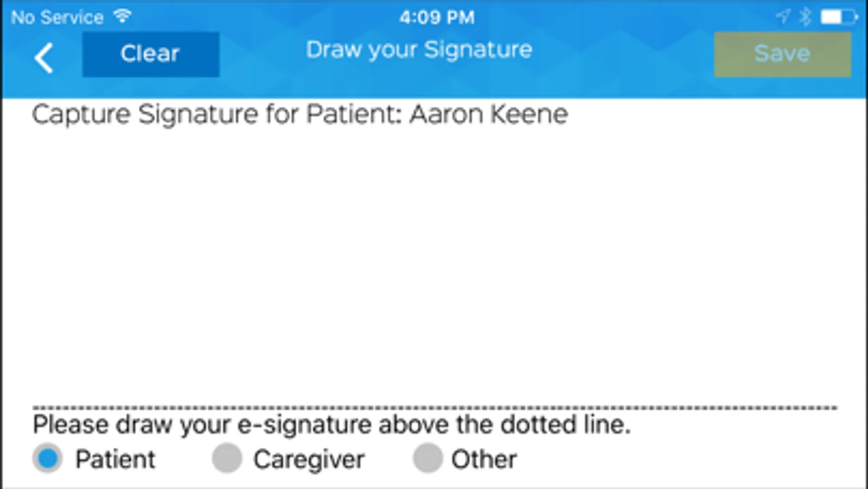Click the 'Patient' option label

pos(115,460)
